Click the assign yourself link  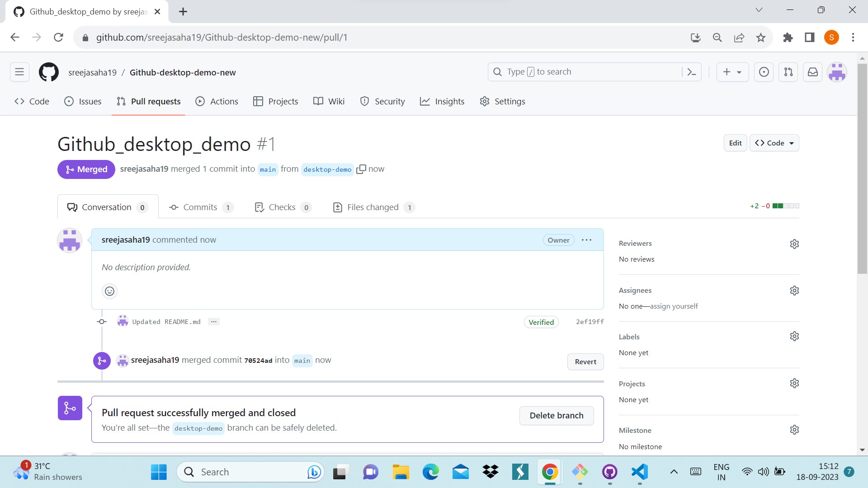click(x=674, y=306)
